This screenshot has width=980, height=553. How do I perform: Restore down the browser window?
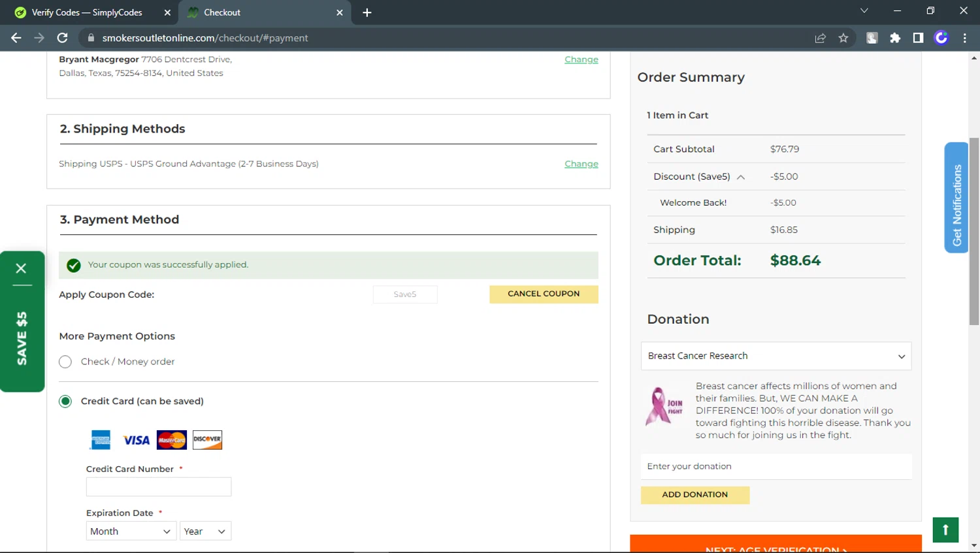tap(930, 11)
